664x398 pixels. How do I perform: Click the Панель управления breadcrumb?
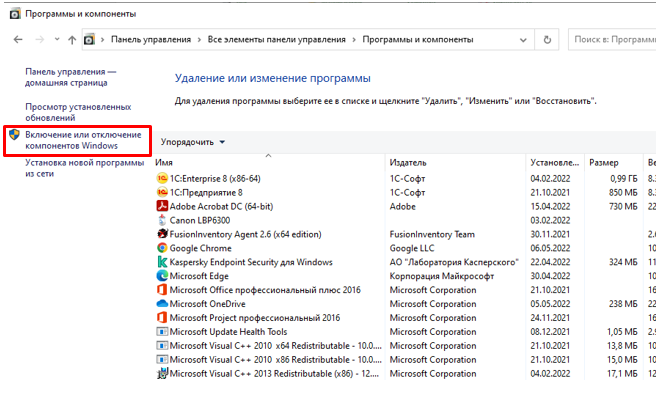coord(151,39)
